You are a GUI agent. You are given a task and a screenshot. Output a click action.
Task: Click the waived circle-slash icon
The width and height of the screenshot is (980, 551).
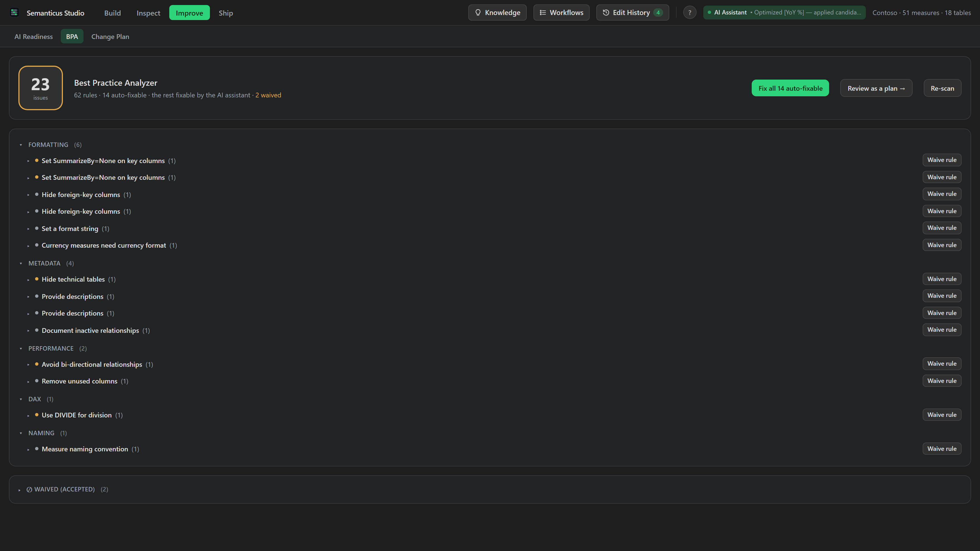pyautogui.click(x=29, y=489)
